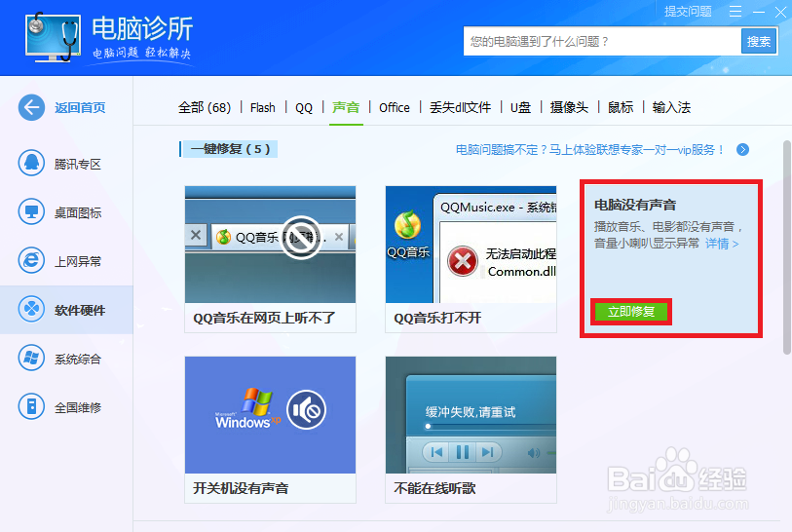This screenshot has width=792, height=532.
Task: Open the QQ音乐在网页上听不了 thumbnail
Action: [x=270, y=245]
